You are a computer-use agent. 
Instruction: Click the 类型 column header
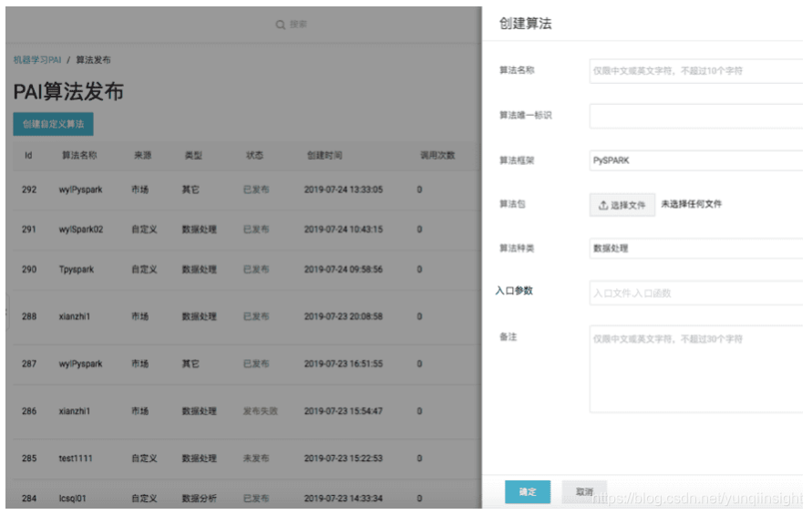[194, 156]
